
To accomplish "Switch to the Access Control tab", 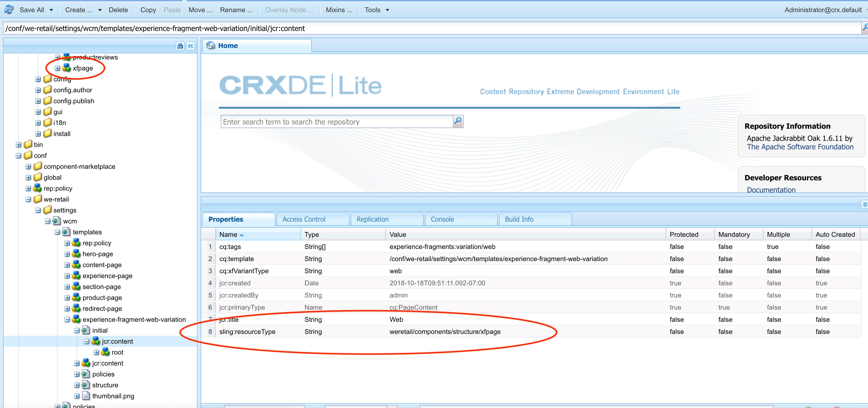I will coord(304,219).
